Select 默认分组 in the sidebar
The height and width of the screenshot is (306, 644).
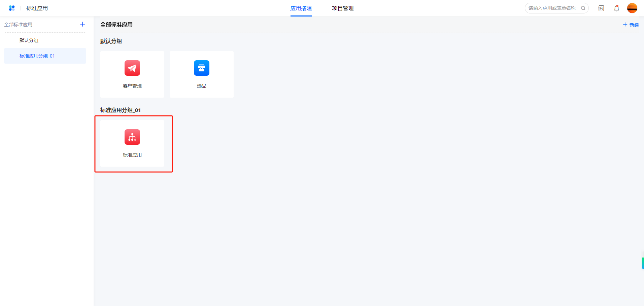pos(29,40)
